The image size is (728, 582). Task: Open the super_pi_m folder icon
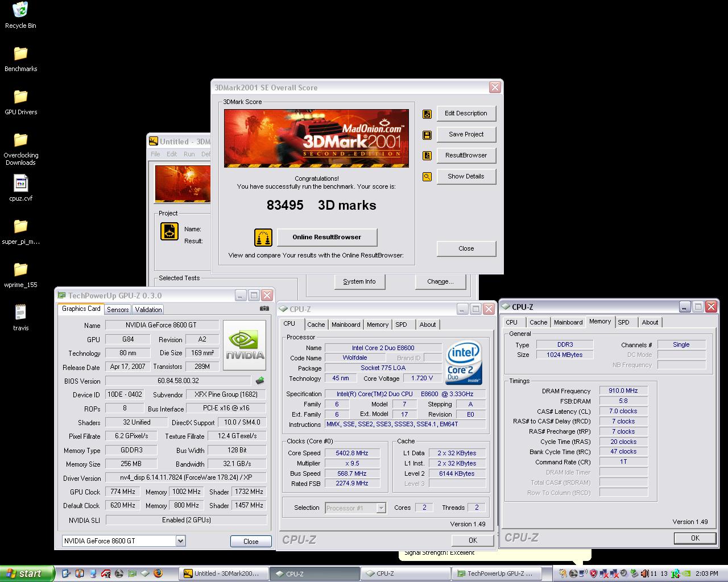20,226
